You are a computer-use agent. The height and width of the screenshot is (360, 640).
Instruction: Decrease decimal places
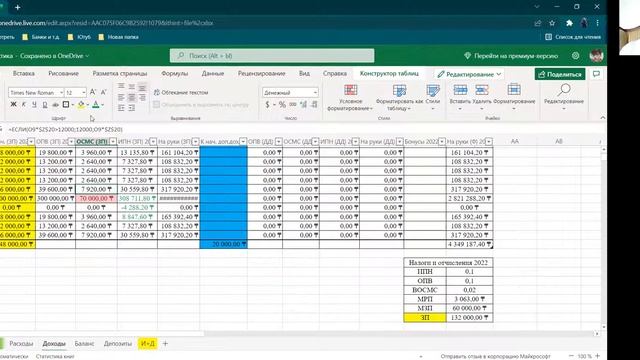tap(314, 105)
